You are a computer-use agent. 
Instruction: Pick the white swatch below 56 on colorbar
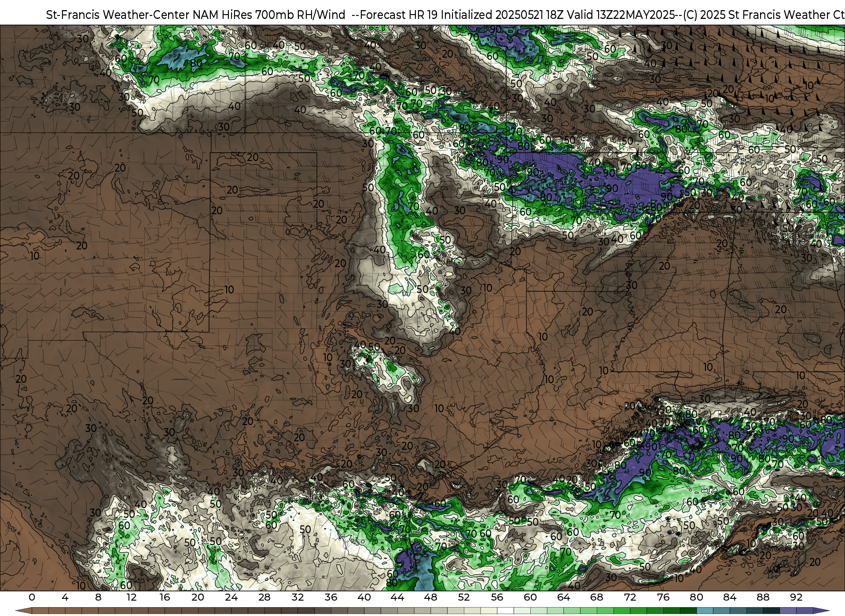(x=505, y=611)
